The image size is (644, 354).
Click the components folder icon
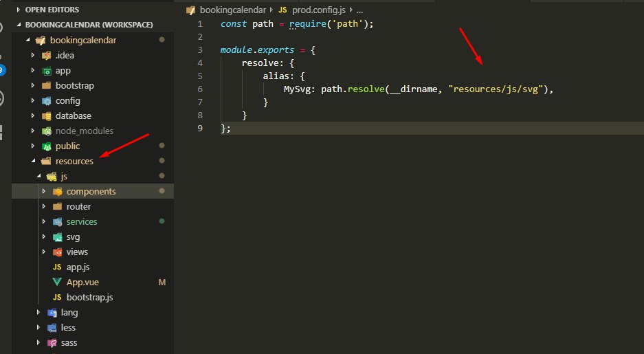click(58, 192)
